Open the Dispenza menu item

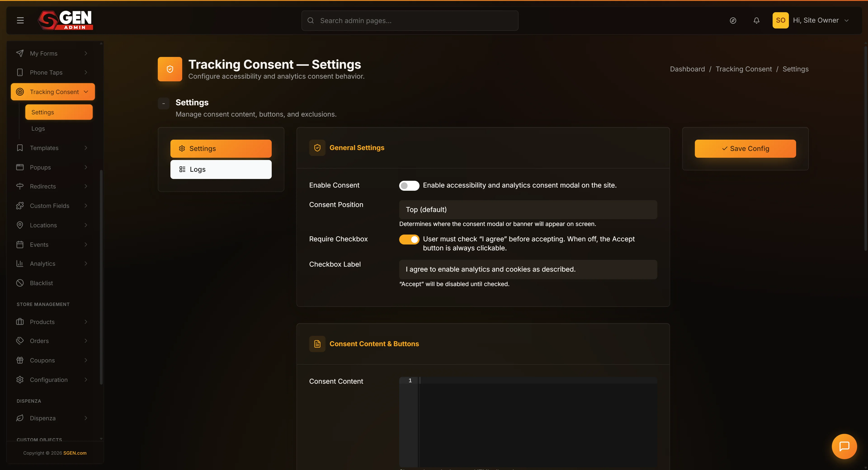53,418
